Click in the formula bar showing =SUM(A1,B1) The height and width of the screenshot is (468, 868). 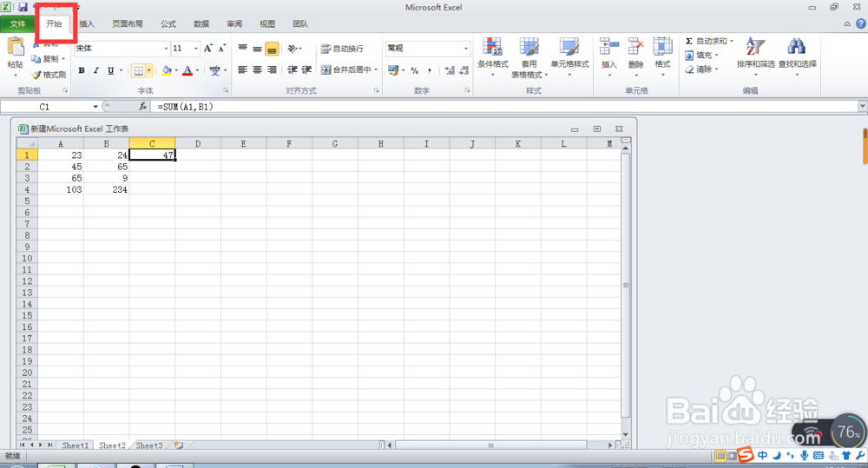[x=503, y=106]
